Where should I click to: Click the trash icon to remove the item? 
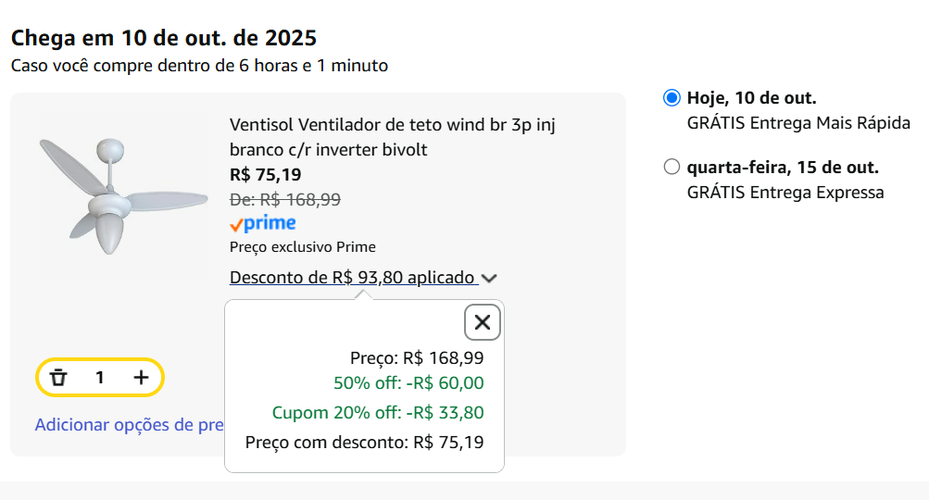tap(59, 377)
